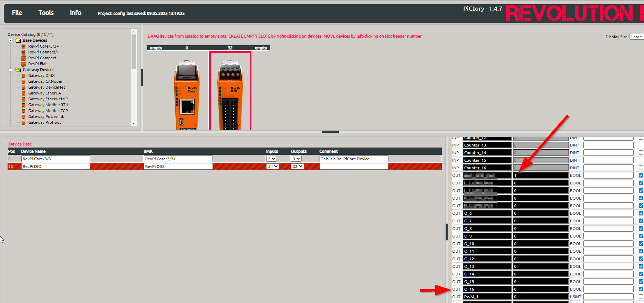This screenshot has height=303, width=644.
Task: Click Gateway ModbusTCP device icon
Action: [23, 111]
